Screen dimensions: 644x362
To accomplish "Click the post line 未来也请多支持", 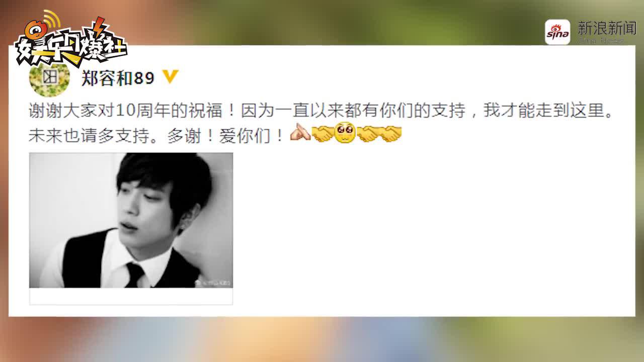I will [157, 135].
